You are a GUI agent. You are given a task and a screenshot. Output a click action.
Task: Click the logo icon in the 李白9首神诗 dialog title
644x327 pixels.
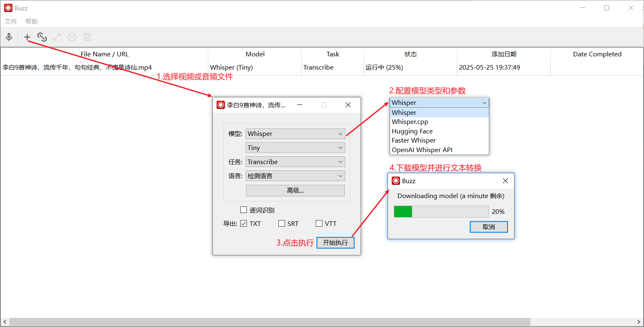tap(221, 105)
